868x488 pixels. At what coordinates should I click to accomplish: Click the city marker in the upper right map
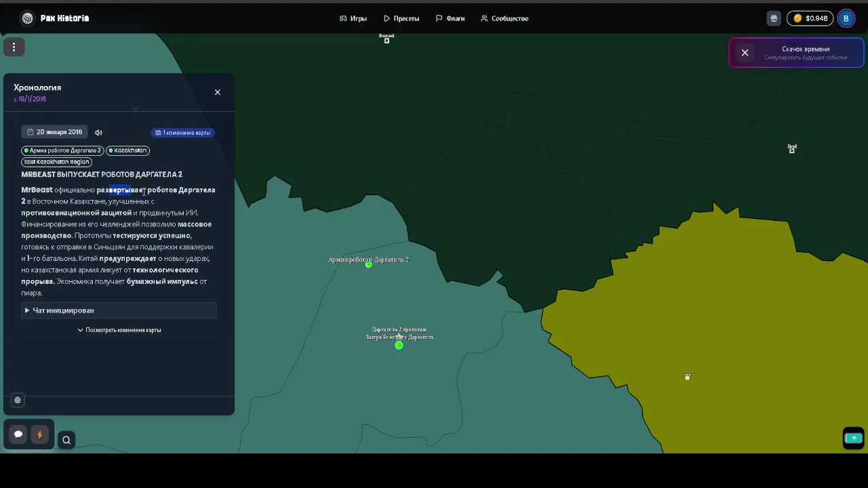[x=791, y=150]
